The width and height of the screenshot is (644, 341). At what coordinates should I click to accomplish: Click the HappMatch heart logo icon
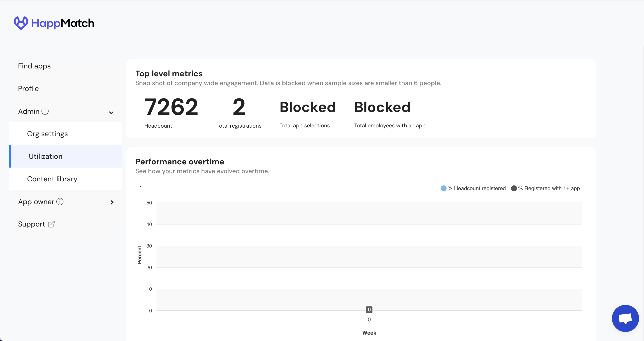click(21, 23)
